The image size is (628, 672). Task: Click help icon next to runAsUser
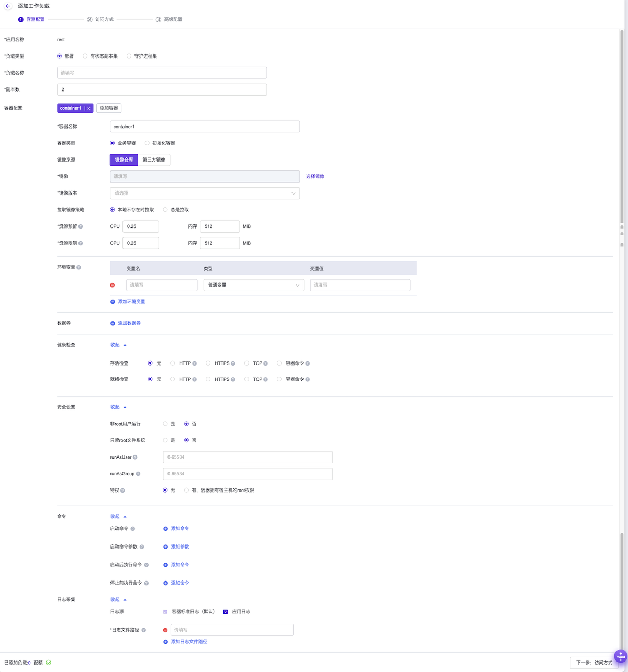coord(135,457)
